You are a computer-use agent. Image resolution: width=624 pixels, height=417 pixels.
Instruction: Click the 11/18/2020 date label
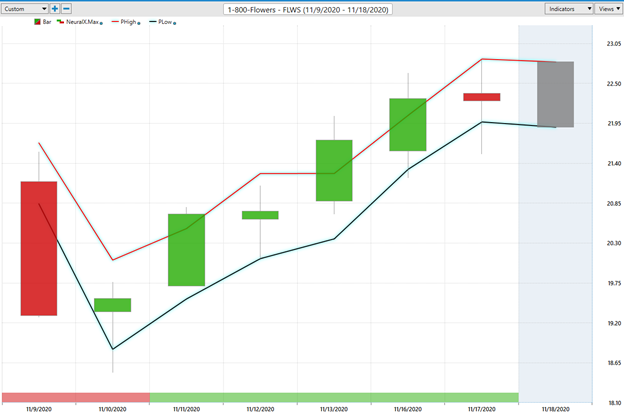tap(556, 409)
